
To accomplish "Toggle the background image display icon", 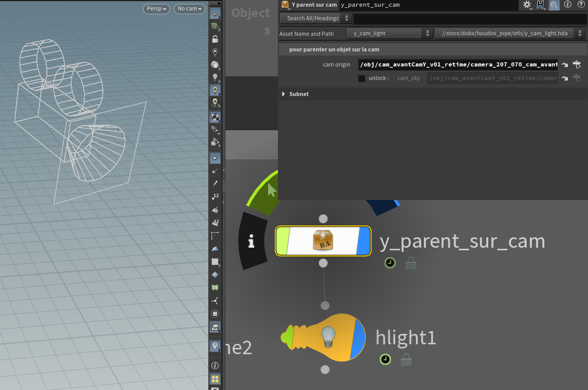I will pos(215,327).
